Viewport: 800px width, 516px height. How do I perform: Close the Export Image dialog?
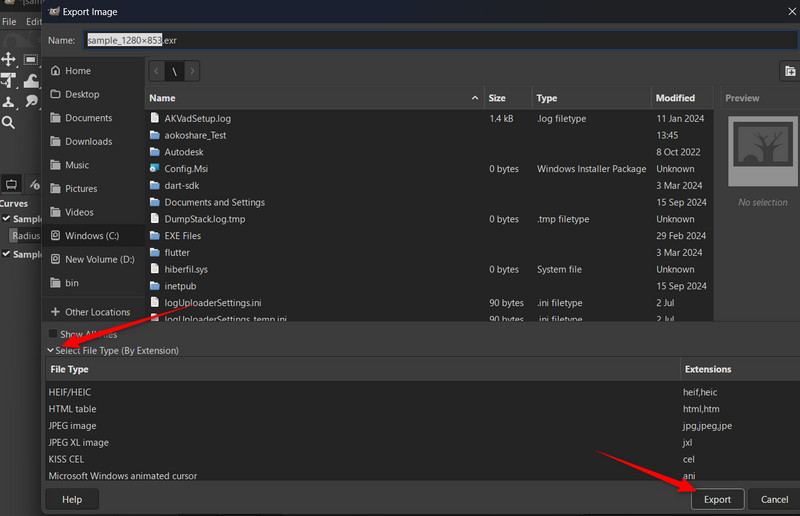point(791,11)
